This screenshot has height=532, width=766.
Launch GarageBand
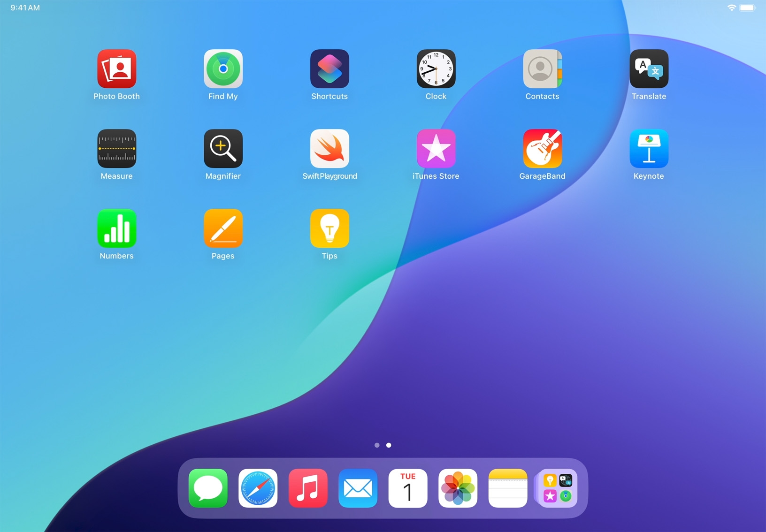(542, 149)
